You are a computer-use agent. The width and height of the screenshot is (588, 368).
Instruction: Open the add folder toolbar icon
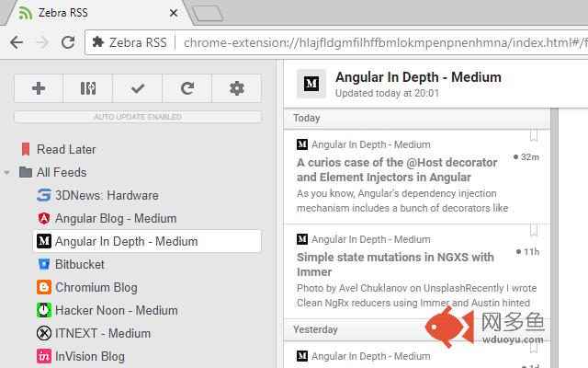click(88, 88)
